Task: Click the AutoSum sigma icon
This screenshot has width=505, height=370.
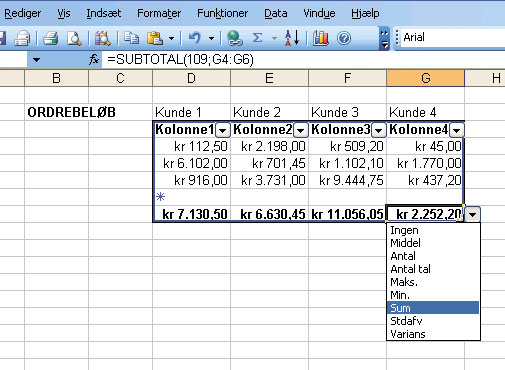Action: pos(257,38)
